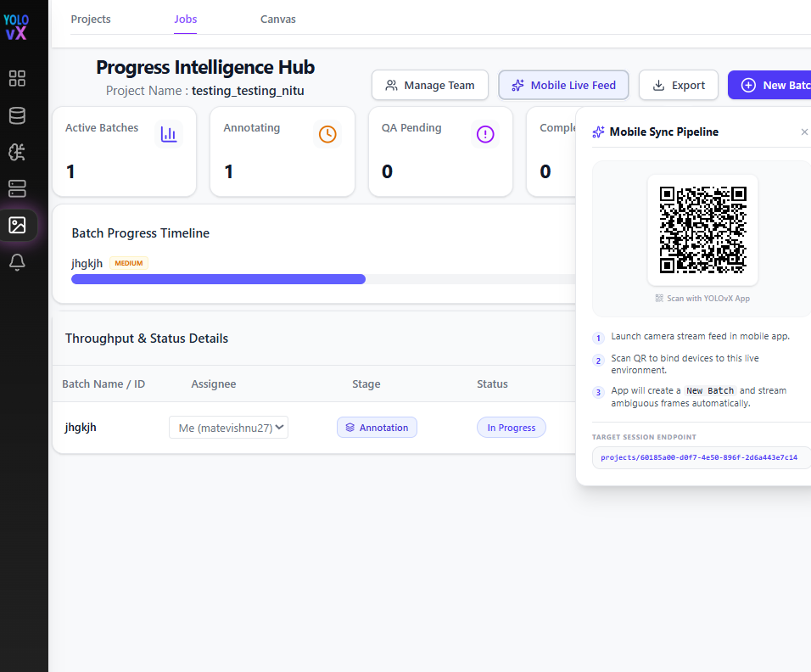Image resolution: width=811 pixels, height=672 pixels.
Task: Open the AI brain icon in sidebar
Action: click(17, 152)
